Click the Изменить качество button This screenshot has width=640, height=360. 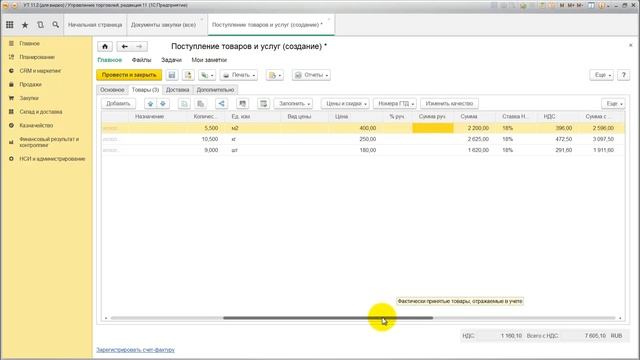[x=449, y=104]
